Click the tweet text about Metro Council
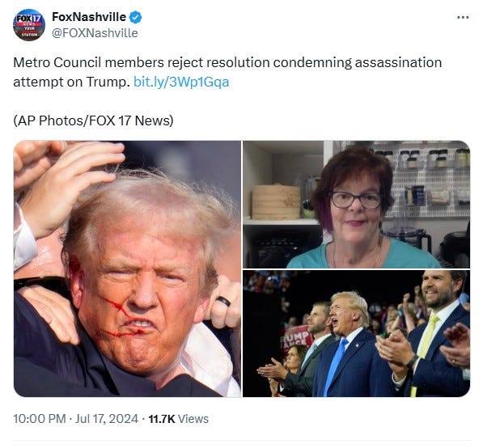 227,72
